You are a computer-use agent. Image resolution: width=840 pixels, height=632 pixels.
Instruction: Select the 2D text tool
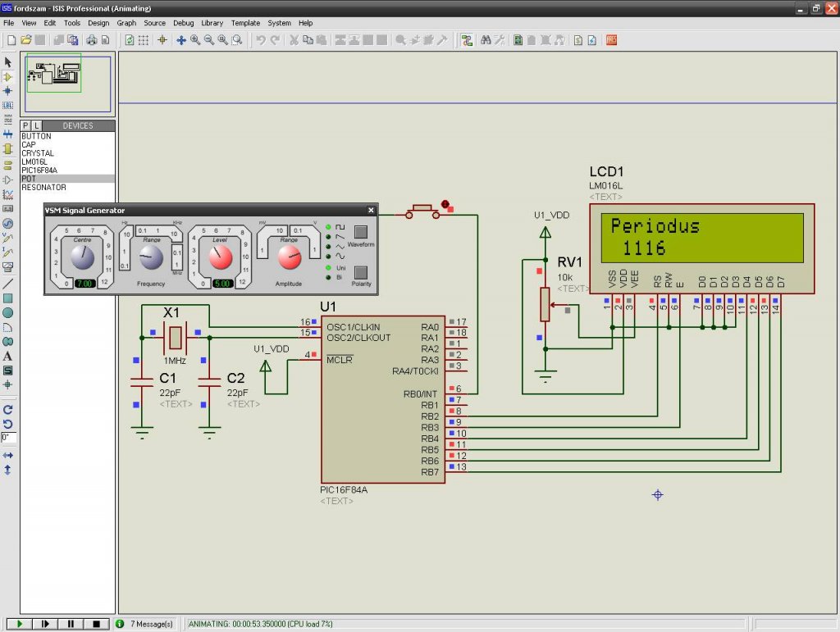click(x=8, y=357)
